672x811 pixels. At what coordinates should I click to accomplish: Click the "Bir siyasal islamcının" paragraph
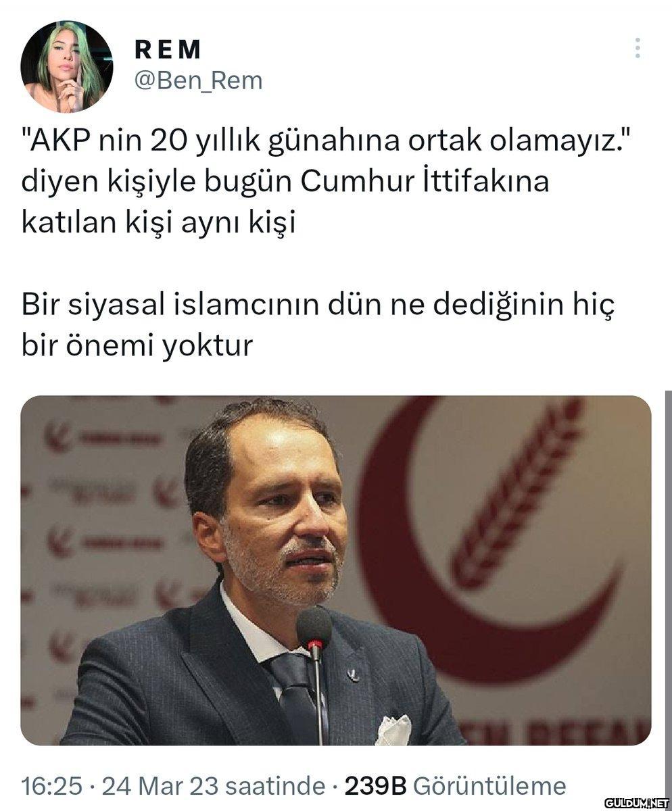click(318, 325)
